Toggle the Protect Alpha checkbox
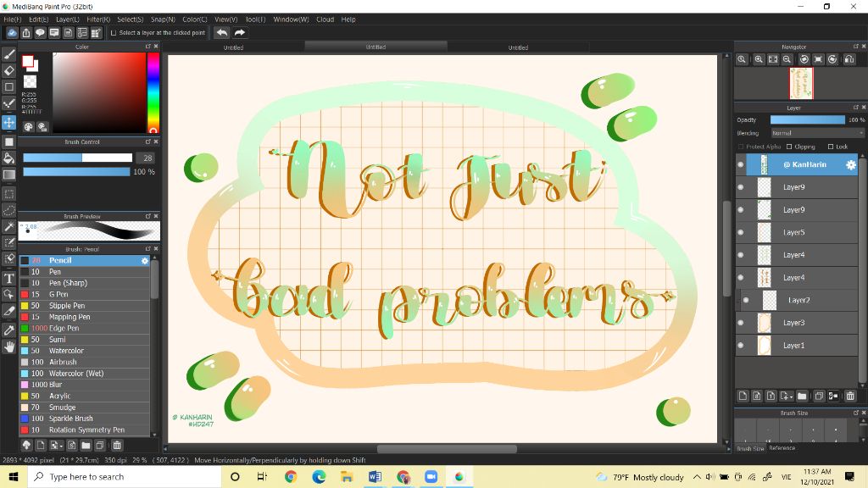 tap(741, 147)
